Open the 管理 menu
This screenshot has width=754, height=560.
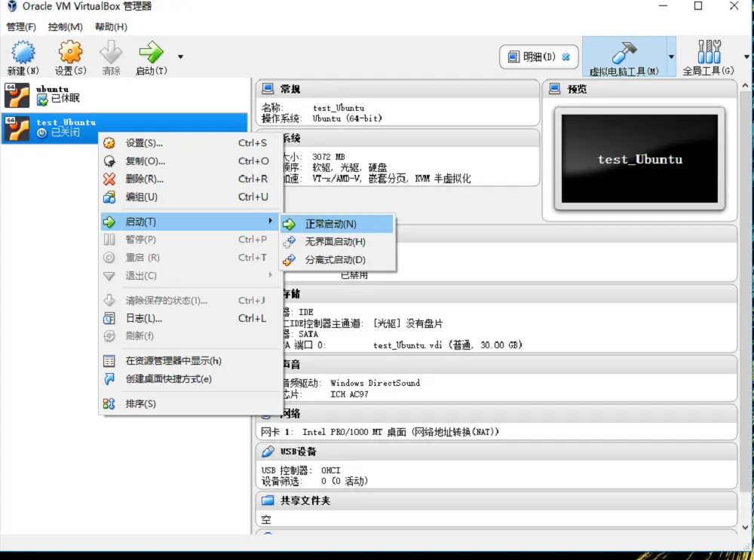point(23,26)
